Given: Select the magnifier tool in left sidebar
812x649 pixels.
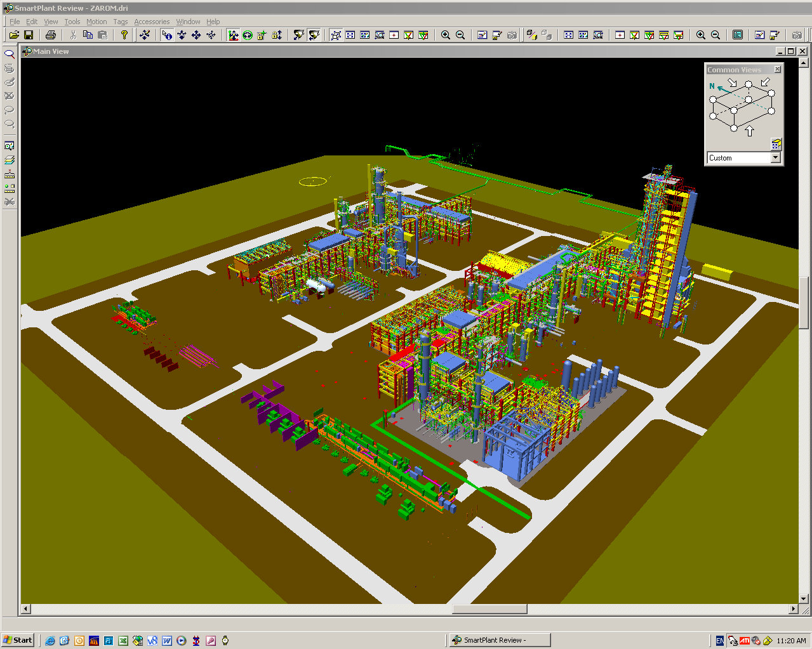Looking at the screenshot, I should [x=10, y=55].
